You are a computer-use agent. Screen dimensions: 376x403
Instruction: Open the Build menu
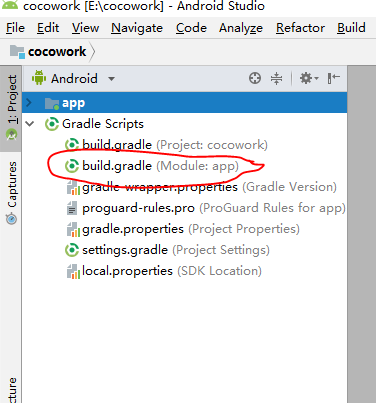pyautogui.click(x=351, y=28)
